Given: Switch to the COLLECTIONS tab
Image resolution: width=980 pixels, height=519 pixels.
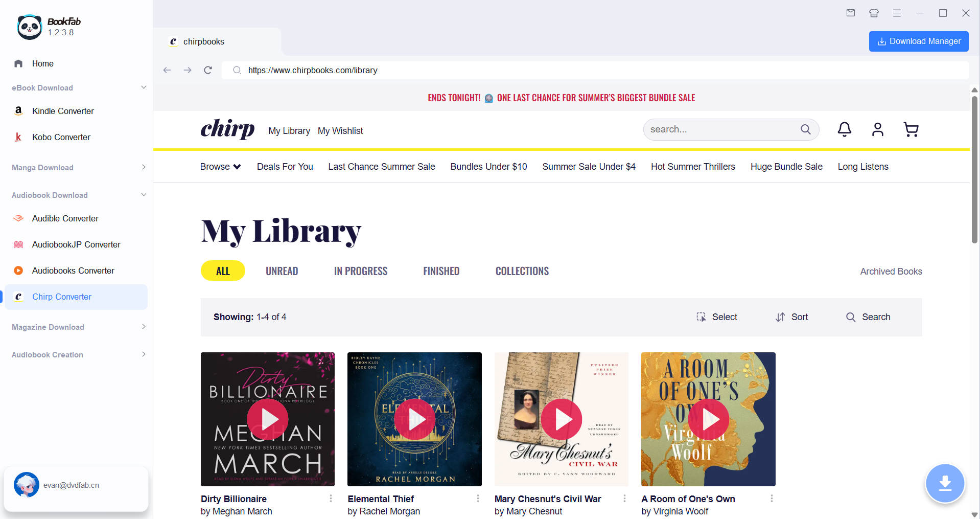Looking at the screenshot, I should point(522,271).
